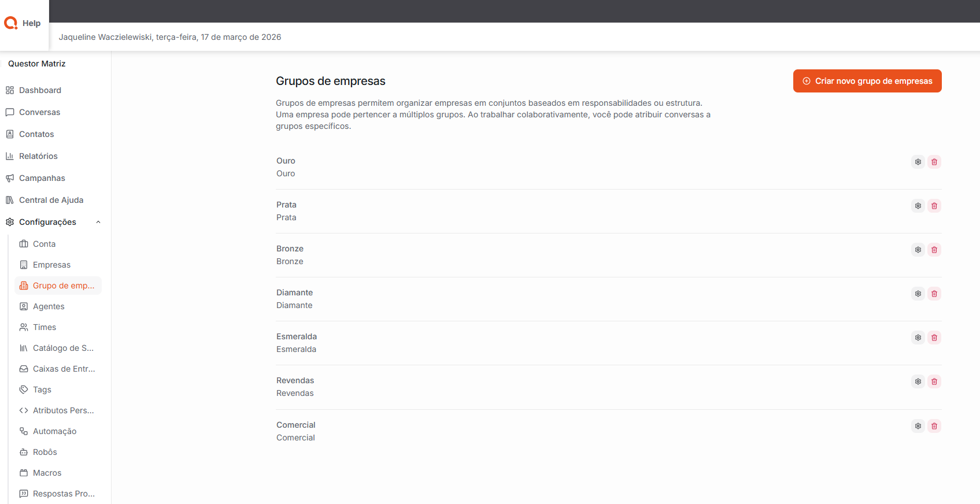Create a new company group
Image resolution: width=980 pixels, height=504 pixels.
coord(867,81)
